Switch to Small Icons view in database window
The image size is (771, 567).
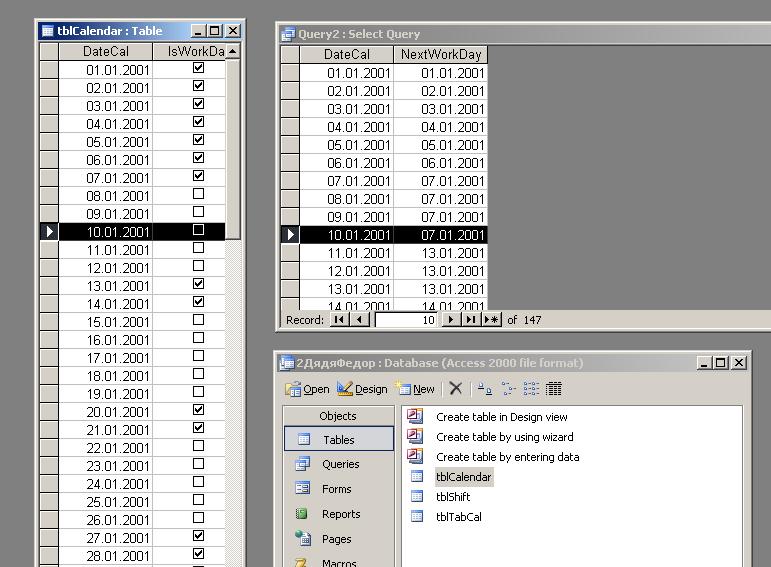pyautogui.click(x=508, y=389)
